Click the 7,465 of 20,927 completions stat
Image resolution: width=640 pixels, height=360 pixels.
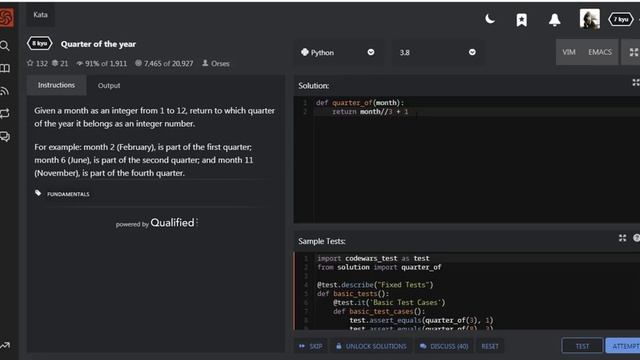tap(164, 64)
